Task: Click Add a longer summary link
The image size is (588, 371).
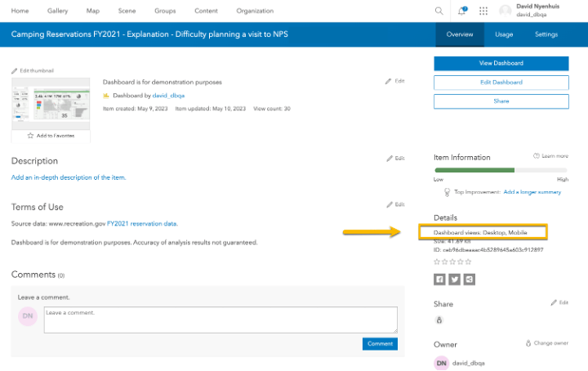Action: click(532, 192)
